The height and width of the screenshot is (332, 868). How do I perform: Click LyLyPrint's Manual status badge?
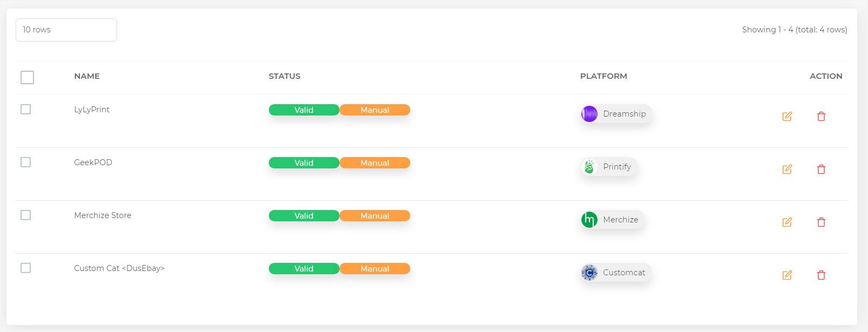click(375, 110)
